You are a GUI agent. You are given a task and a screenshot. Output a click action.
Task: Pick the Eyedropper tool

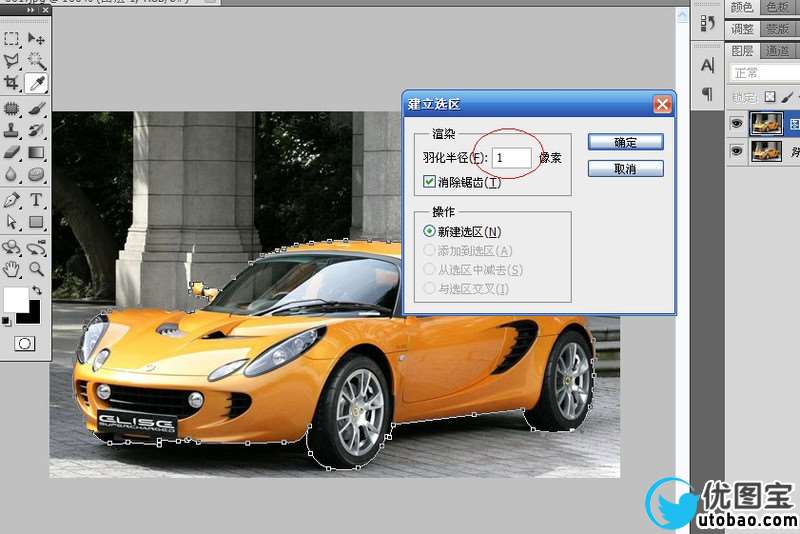point(37,83)
